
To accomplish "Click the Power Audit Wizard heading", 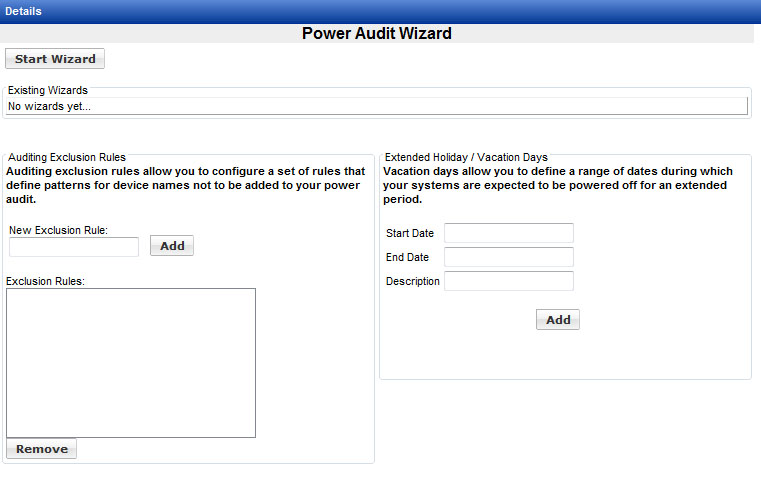I will click(x=377, y=33).
